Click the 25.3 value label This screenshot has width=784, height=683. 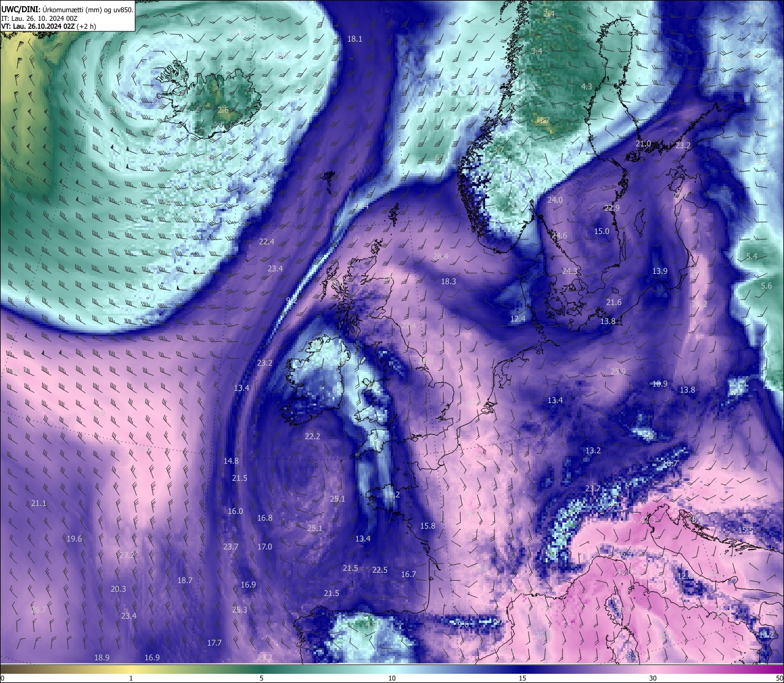click(239, 609)
